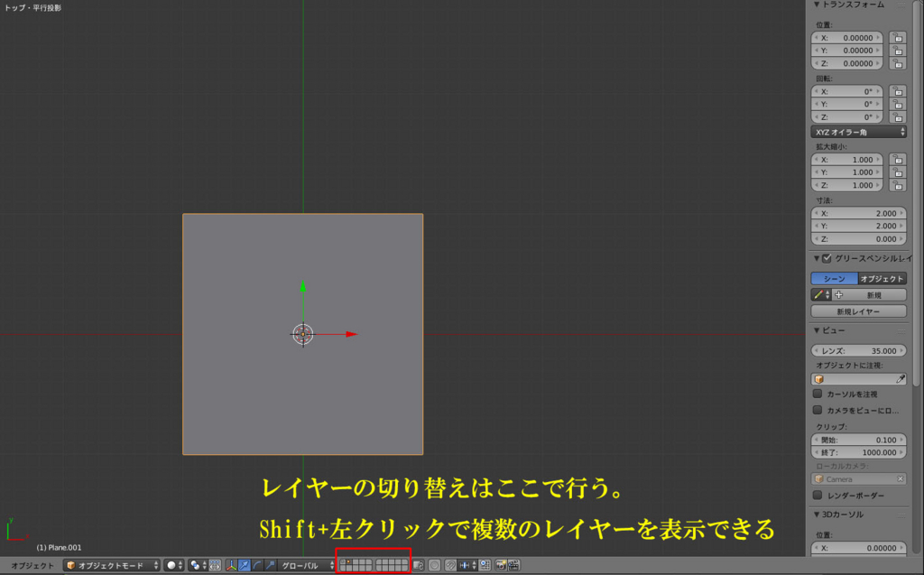Select the scale manipulator icon
The width and height of the screenshot is (924, 575).
click(x=269, y=564)
